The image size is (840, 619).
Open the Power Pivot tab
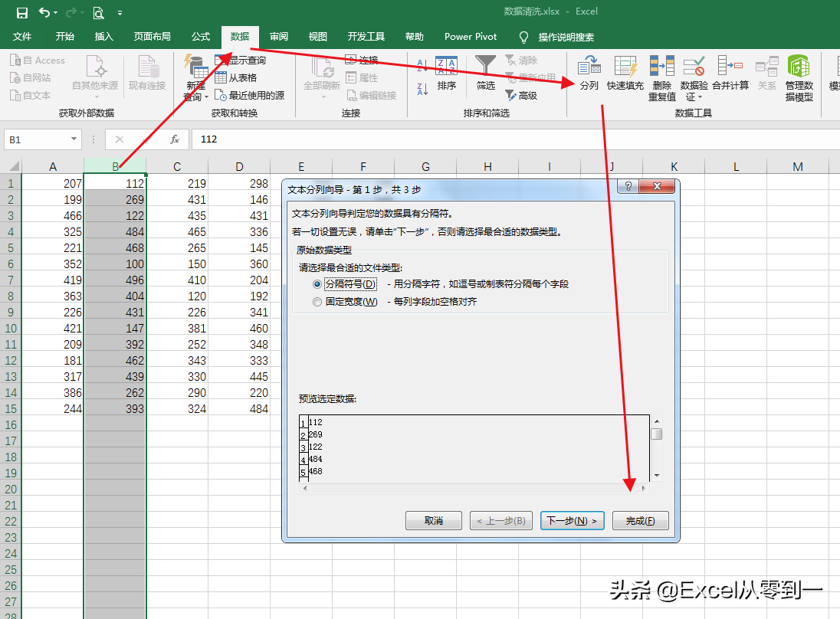point(471,37)
